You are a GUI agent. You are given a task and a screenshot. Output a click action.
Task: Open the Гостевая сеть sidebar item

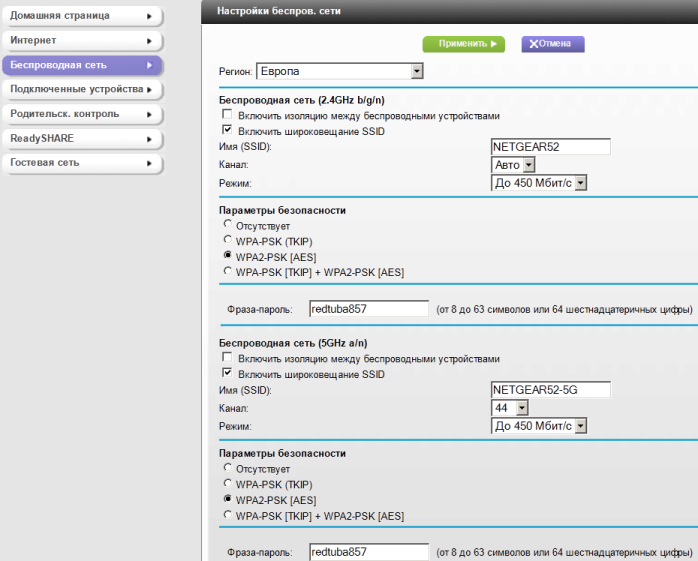coord(82,163)
